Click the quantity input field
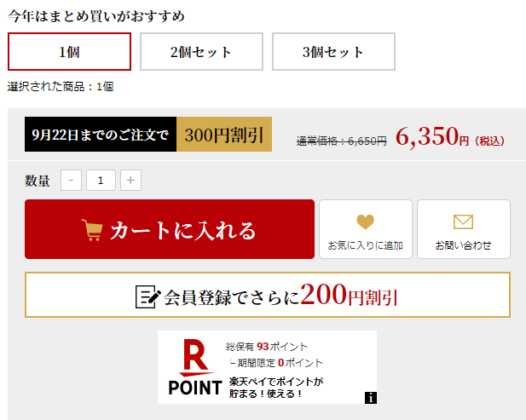The width and height of the screenshot is (526, 420). (101, 181)
